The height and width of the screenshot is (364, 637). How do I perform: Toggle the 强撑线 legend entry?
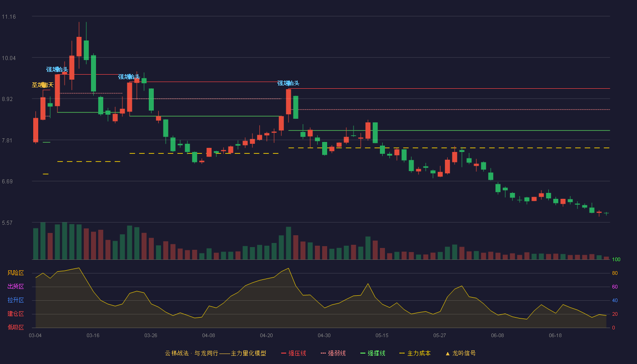(373, 353)
